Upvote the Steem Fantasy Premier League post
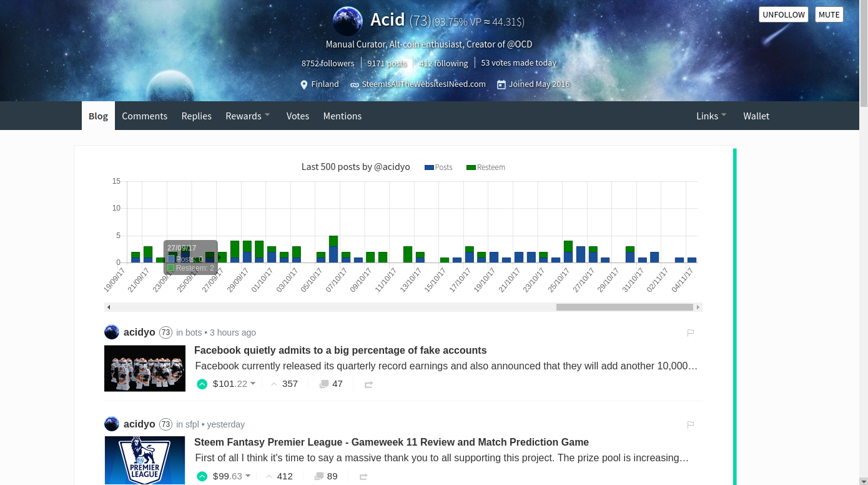Image resolution: width=868 pixels, height=485 pixels. (x=202, y=476)
